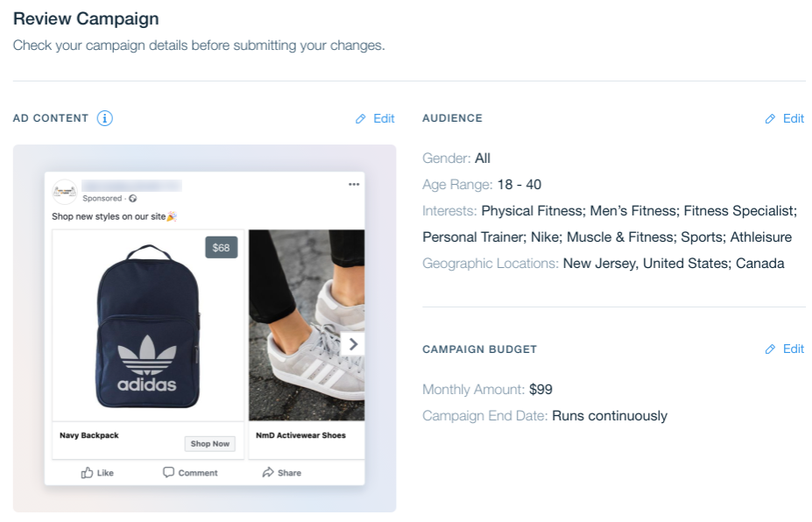
Task: Click the Navy Backpack product title
Action: pos(89,435)
